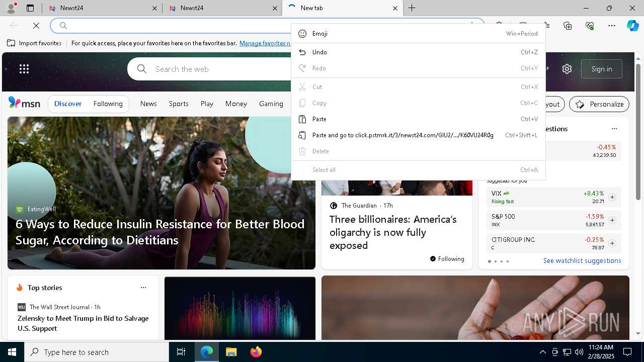Select Paste in the context menu
The image size is (644, 362).
(418, 119)
